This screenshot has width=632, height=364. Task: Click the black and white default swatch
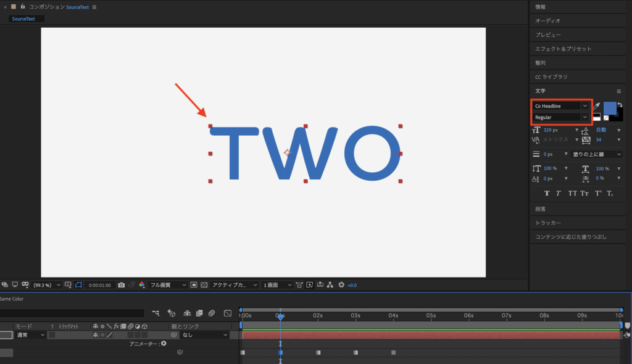(597, 117)
